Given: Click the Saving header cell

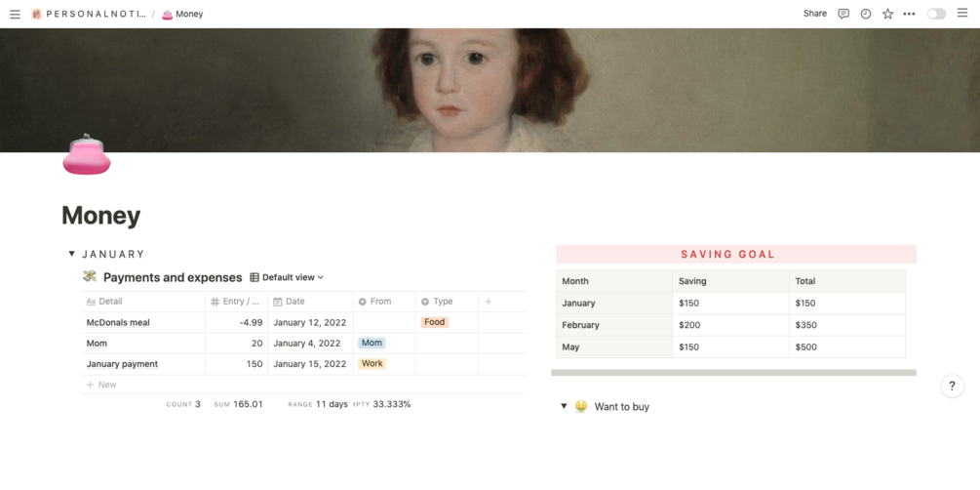Looking at the screenshot, I should 730,281.
